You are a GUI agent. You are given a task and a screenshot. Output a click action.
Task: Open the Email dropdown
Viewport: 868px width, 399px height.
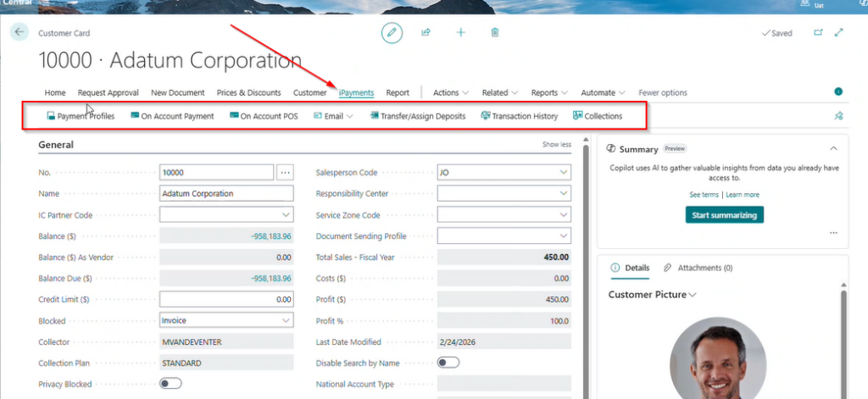tap(333, 116)
